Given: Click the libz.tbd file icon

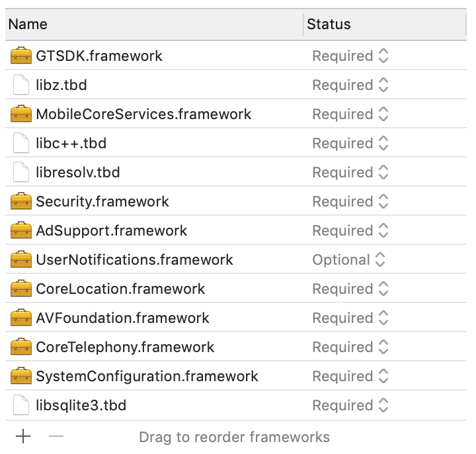Looking at the screenshot, I should tap(21, 85).
